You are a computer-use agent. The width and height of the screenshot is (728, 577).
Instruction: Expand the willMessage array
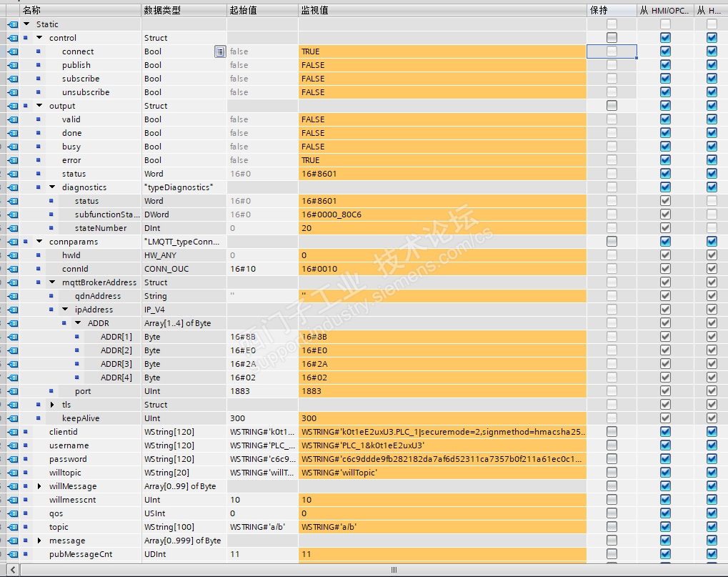(x=39, y=486)
